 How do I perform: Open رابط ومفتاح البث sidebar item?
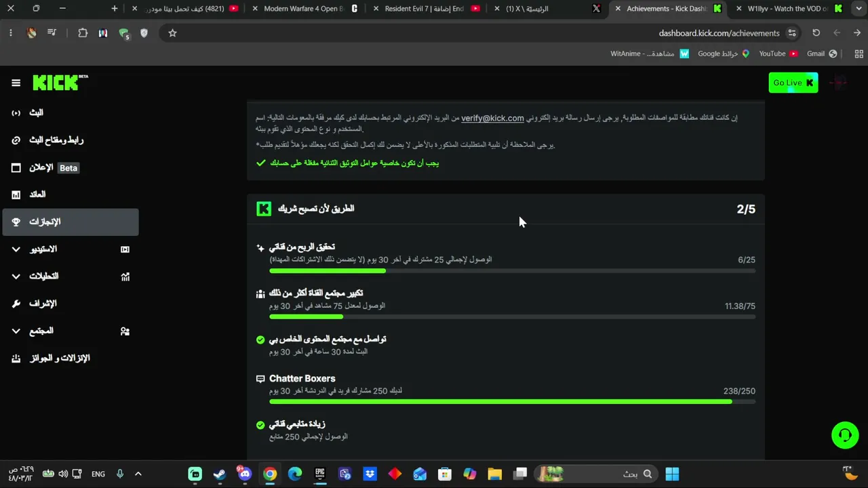pos(71,140)
